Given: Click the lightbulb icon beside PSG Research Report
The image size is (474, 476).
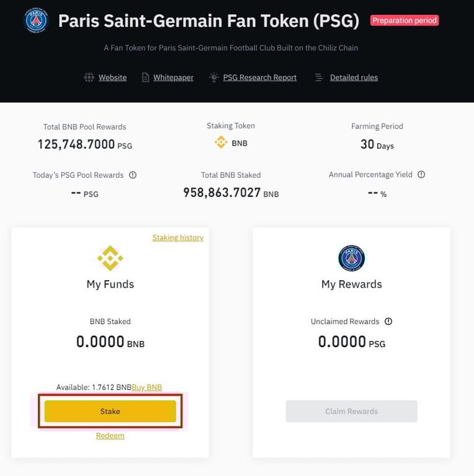Looking at the screenshot, I should point(214,77).
